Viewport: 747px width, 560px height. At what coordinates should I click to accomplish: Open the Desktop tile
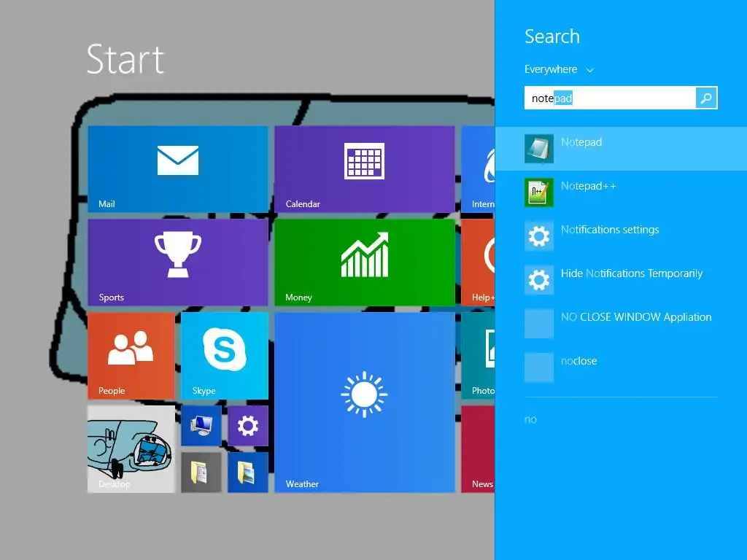pyautogui.click(x=131, y=448)
